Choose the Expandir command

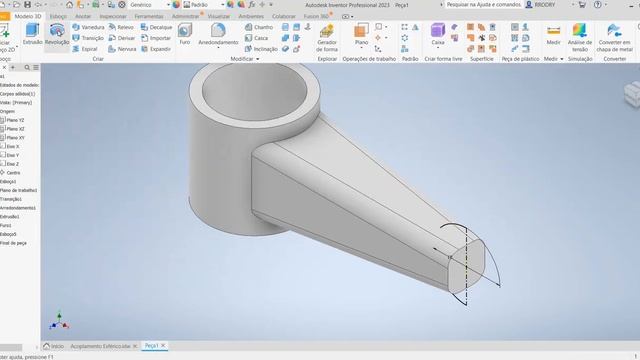(x=156, y=49)
